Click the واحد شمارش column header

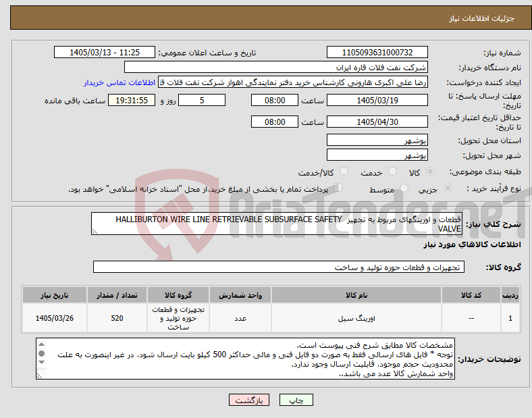click(x=240, y=295)
